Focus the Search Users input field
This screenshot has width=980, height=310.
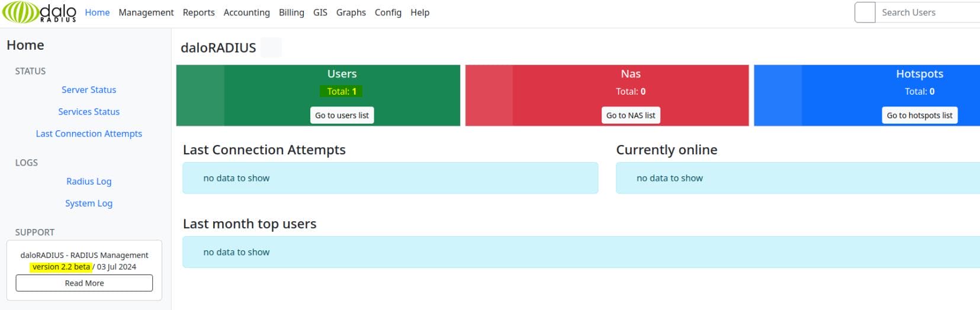point(928,12)
